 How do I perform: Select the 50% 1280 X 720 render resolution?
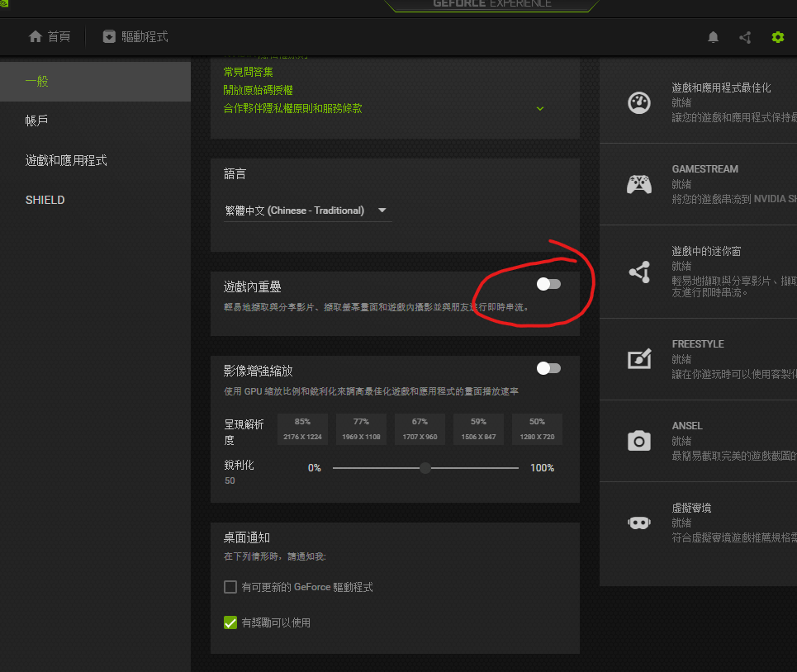(x=538, y=429)
